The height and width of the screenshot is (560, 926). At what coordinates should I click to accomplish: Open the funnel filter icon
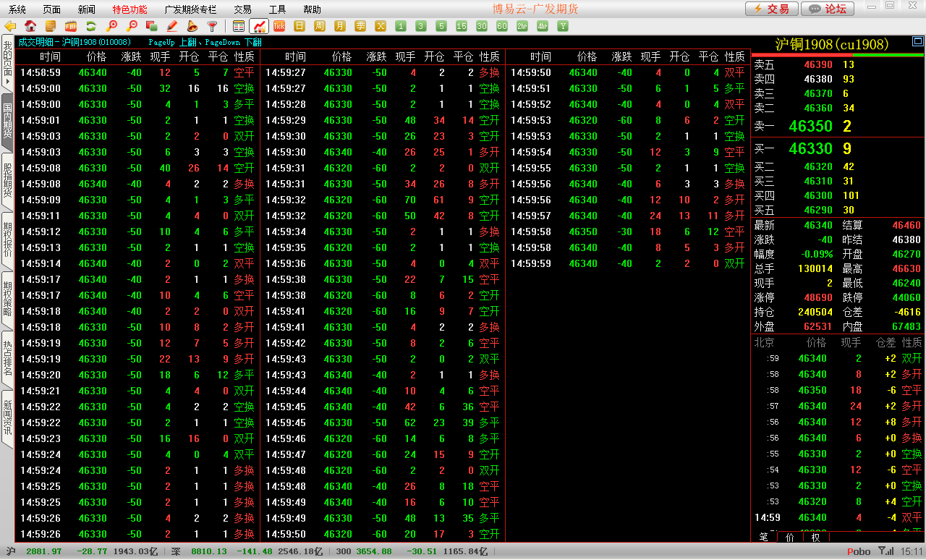click(212, 26)
